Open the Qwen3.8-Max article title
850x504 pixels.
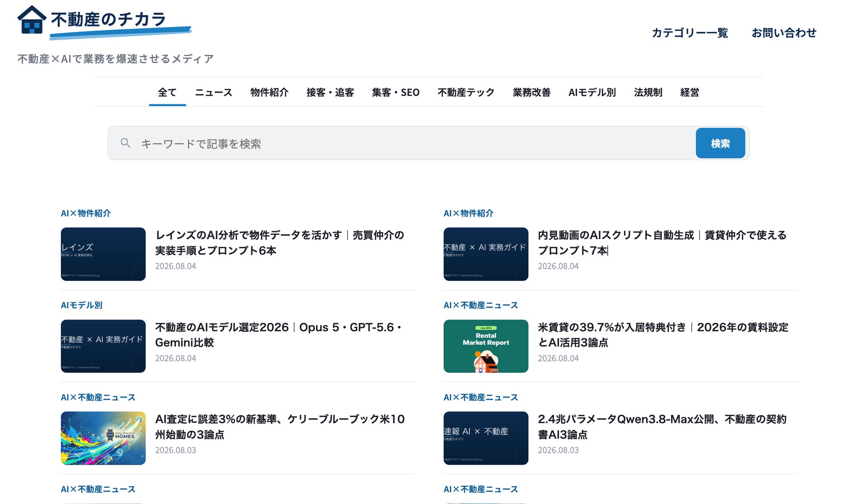(662, 427)
